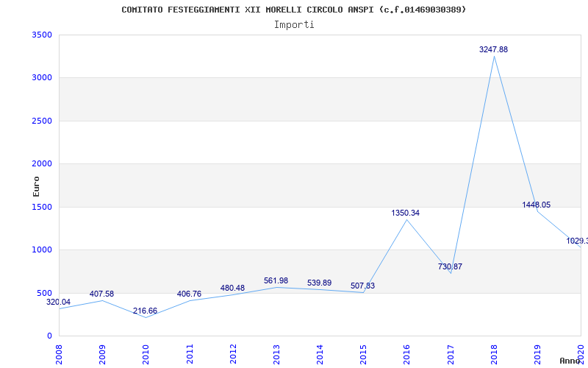Click the 2012 year tick label
This screenshot has width=588, height=368.
[233, 354]
